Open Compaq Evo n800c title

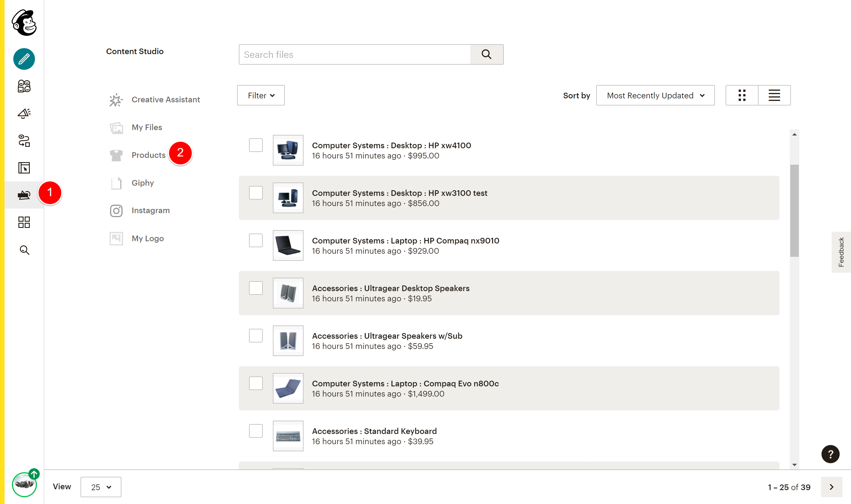coord(405,384)
